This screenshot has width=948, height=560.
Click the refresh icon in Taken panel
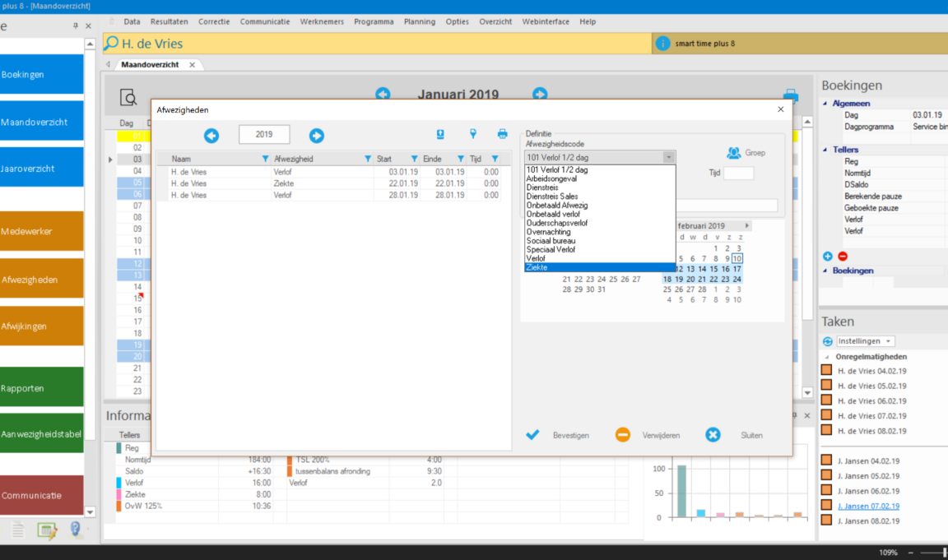point(828,341)
